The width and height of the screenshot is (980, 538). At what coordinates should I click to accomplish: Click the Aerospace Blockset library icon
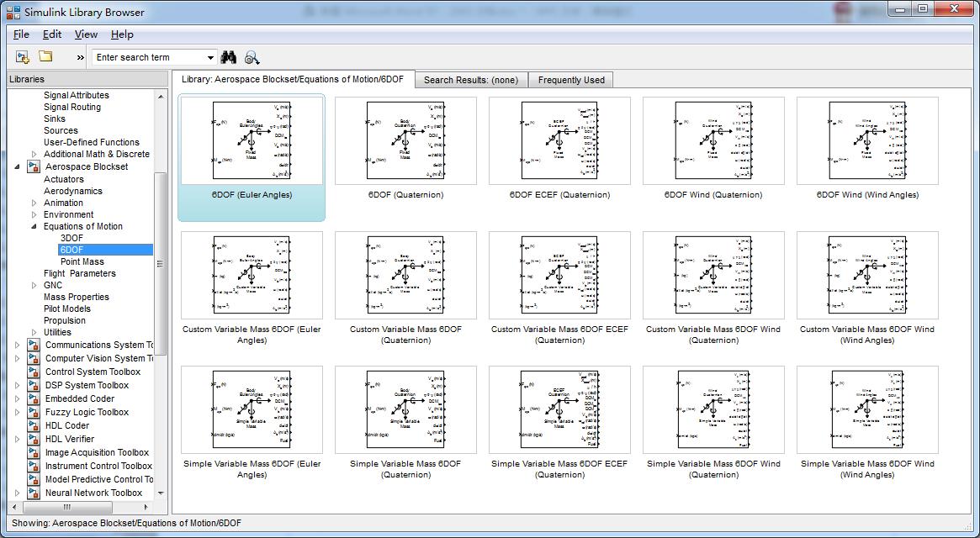click(34, 166)
